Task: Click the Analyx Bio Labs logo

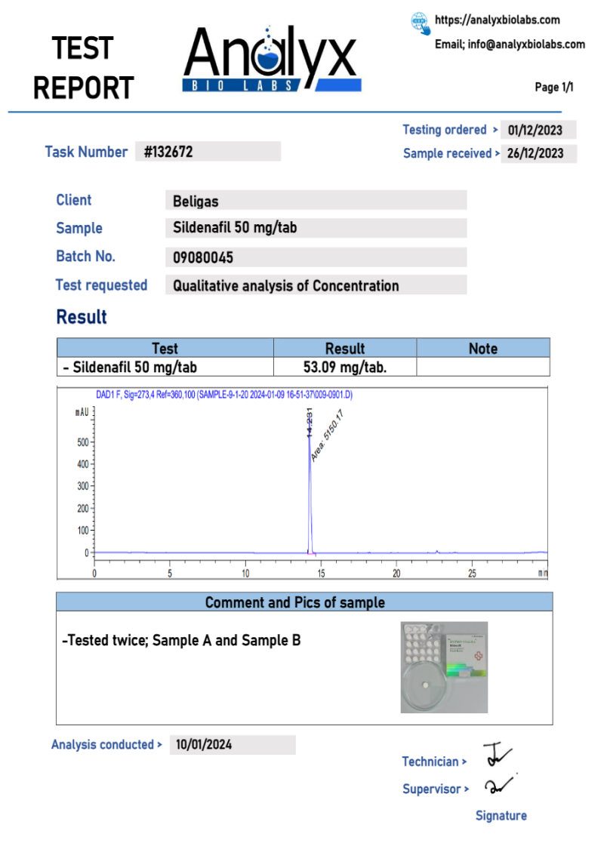Action: click(x=271, y=60)
